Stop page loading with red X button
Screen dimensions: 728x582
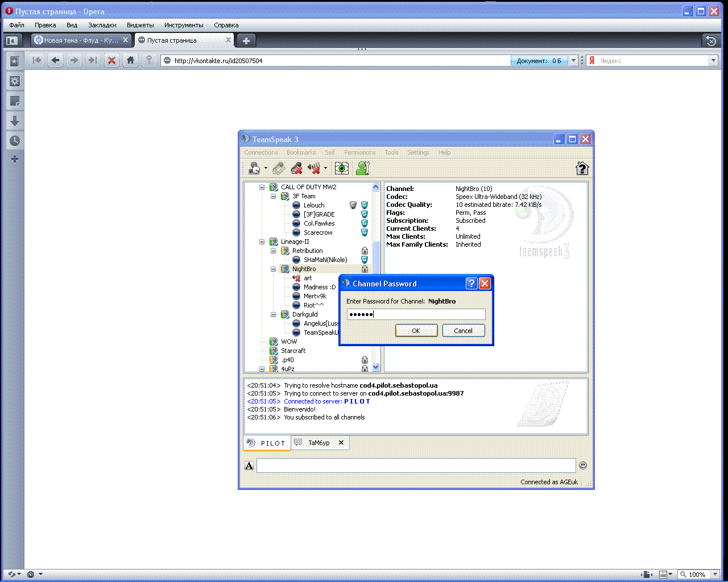(112, 60)
